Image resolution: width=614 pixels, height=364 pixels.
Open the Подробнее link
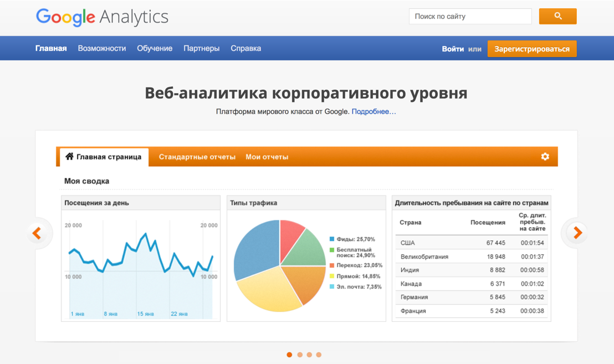point(374,111)
